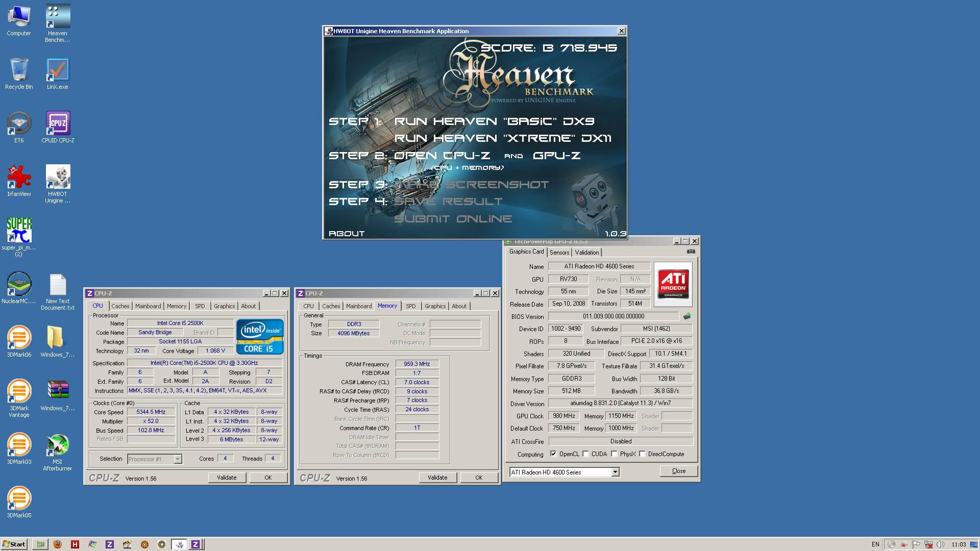980x551 pixels.
Task: Open the Heaven Benchmark desktop shortcut
Action: (x=58, y=23)
